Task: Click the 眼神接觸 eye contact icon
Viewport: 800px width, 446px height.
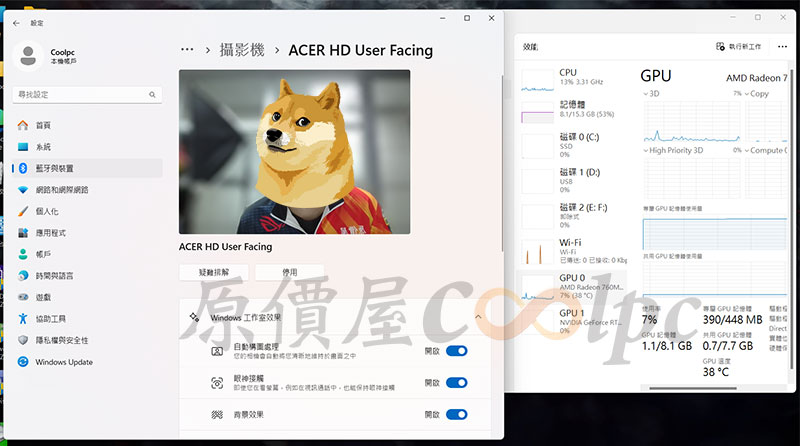Action: point(217,383)
